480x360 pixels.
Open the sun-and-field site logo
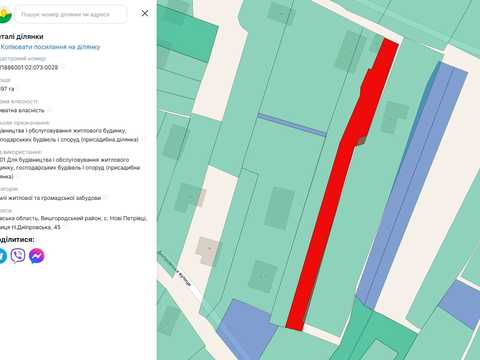[x=5, y=14]
